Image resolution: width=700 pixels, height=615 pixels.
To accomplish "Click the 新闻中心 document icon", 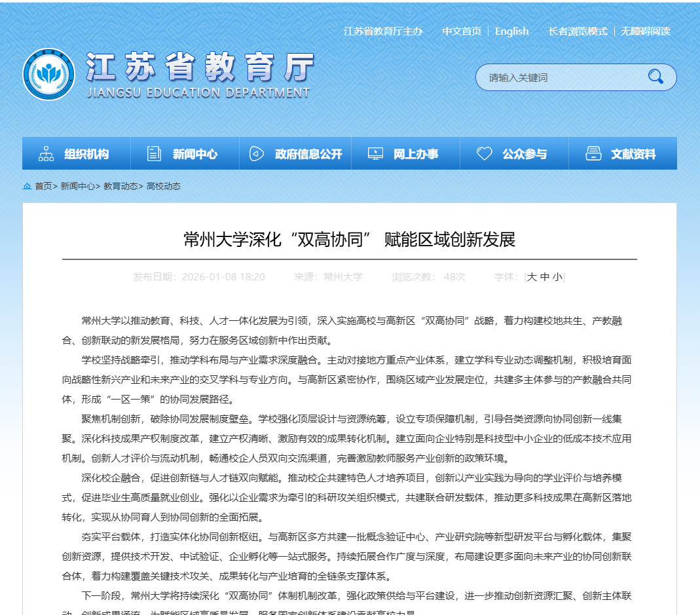I will (x=155, y=154).
